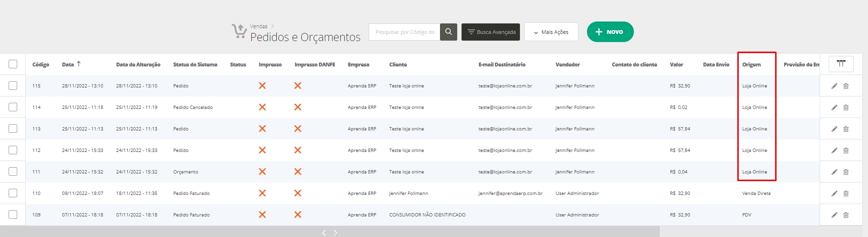The image size is (868, 237).
Task: Delete order 114 using trash icon
Action: tap(846, 108)
